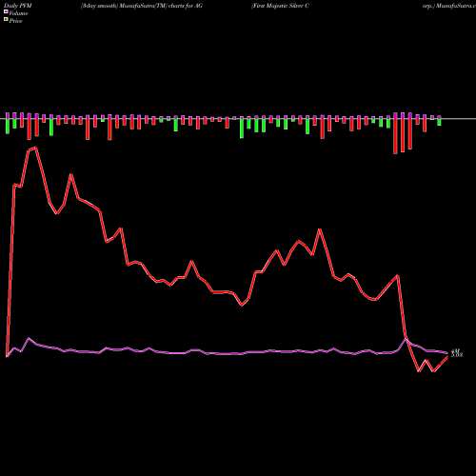Click the '4M' volume value label at line end
476x476 pixels.
pos(456,350)
